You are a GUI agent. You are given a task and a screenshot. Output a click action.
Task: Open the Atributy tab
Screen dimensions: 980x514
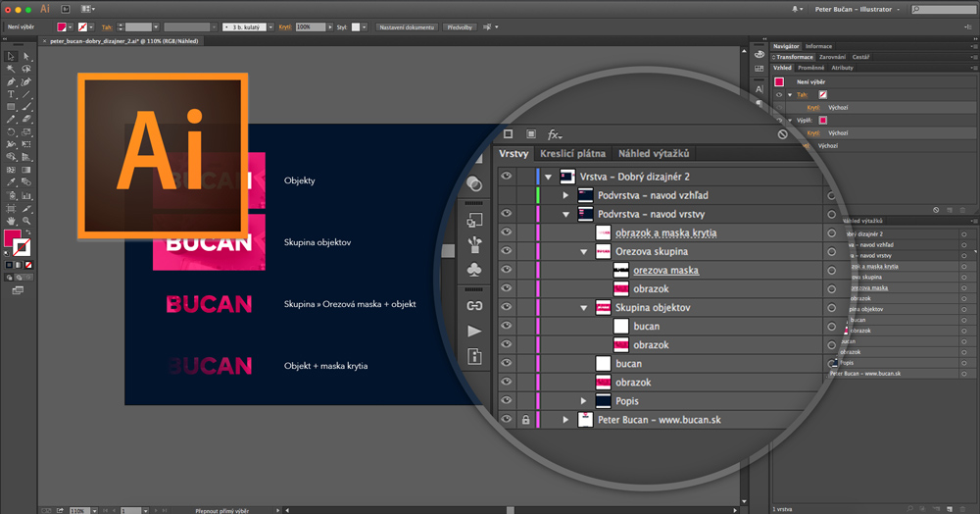coord(843,68)
